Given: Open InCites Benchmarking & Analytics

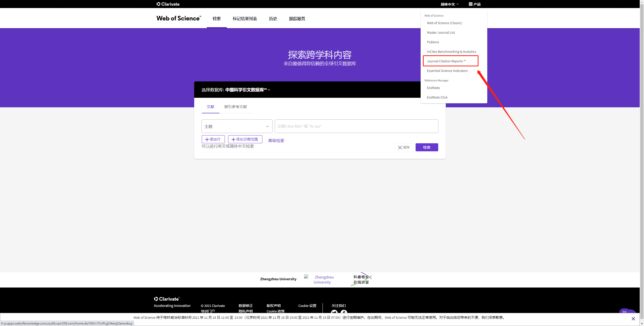Looking at the screenshot, I should 451,52.
